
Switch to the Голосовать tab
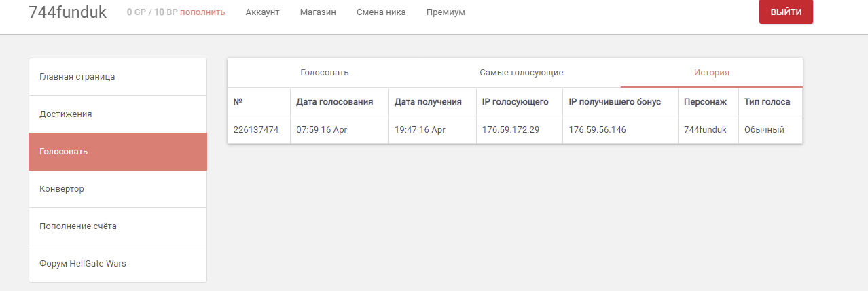click(x=325, y=73)
